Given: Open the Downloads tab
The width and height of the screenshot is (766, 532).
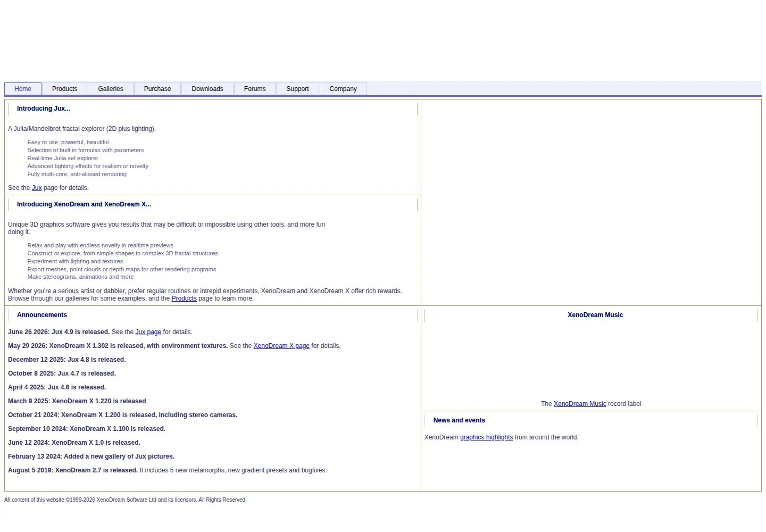Looking at the screenshot, I should click(207, 89).
